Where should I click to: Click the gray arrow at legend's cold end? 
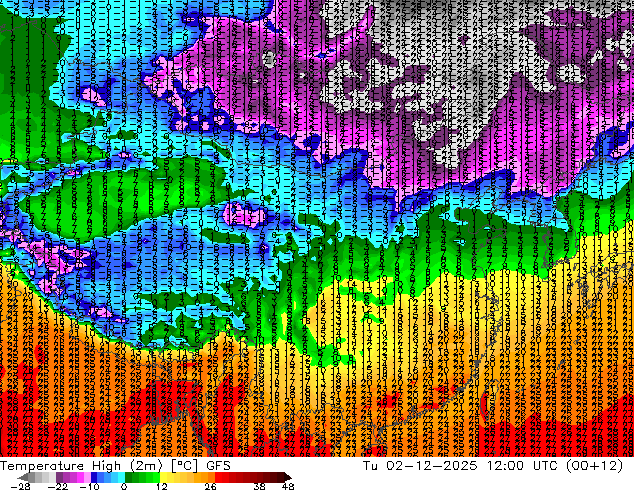coord(22,477)
